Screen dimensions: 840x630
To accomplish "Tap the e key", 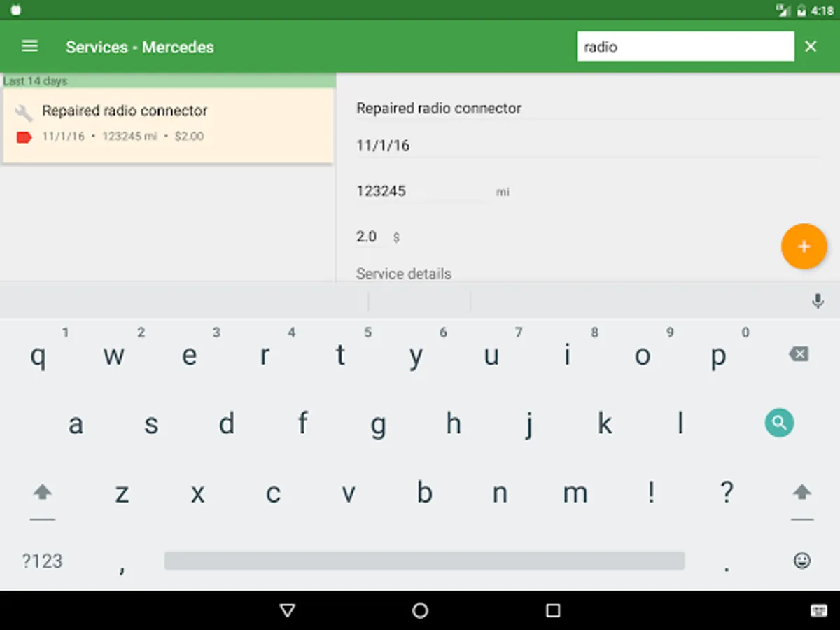I will (189, 356).
